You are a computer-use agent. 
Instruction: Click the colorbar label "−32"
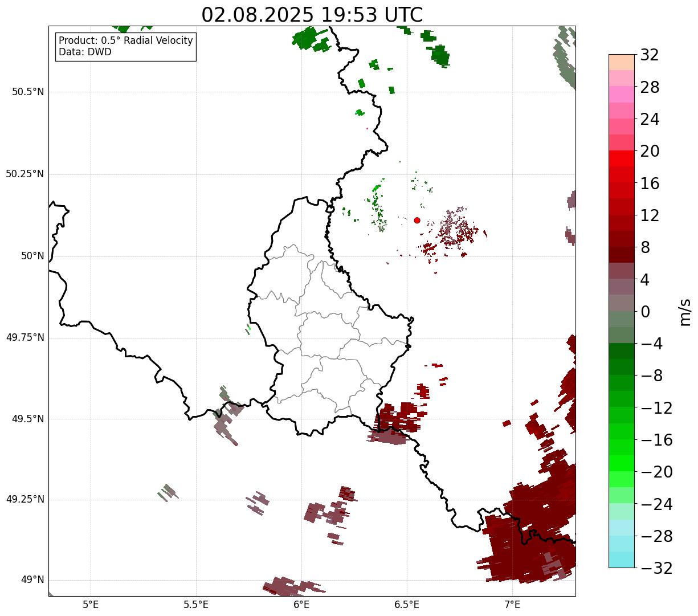coord(656,568)
